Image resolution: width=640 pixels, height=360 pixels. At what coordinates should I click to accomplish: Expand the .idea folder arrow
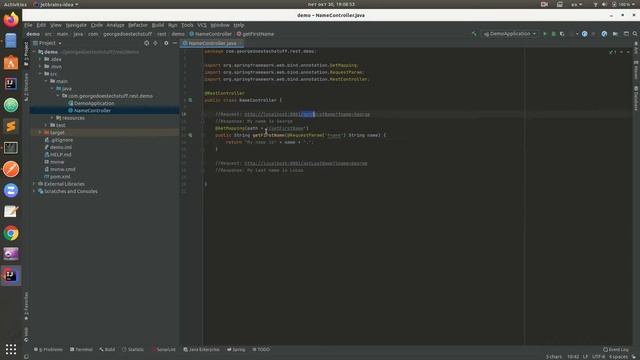40,59
